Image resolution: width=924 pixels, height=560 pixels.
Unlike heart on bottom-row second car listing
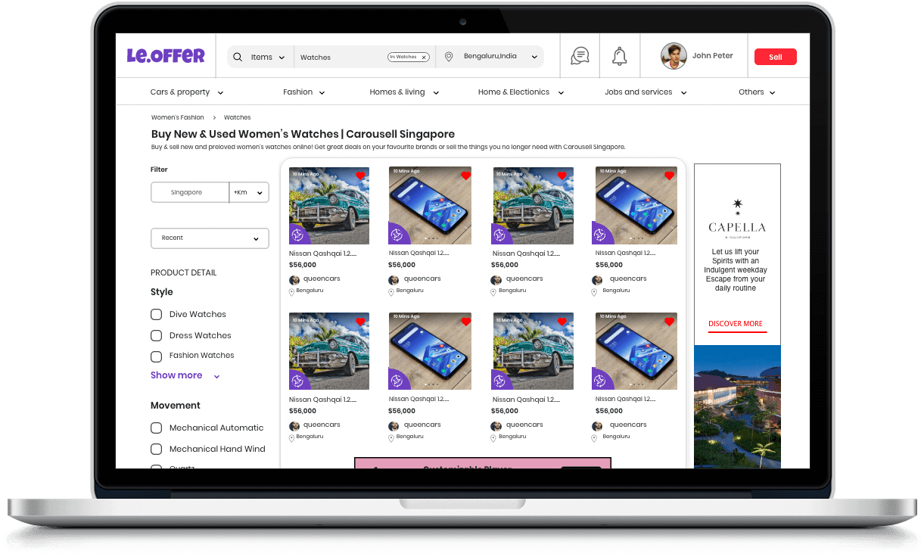tap(562, 322)
